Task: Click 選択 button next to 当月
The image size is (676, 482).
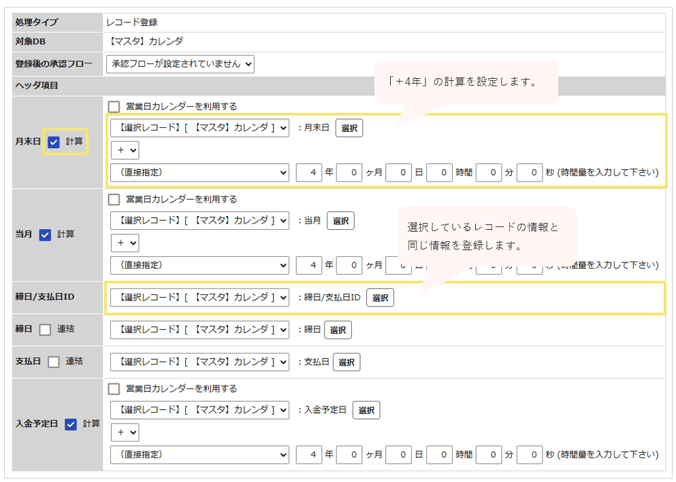Action: pos(341,221)
